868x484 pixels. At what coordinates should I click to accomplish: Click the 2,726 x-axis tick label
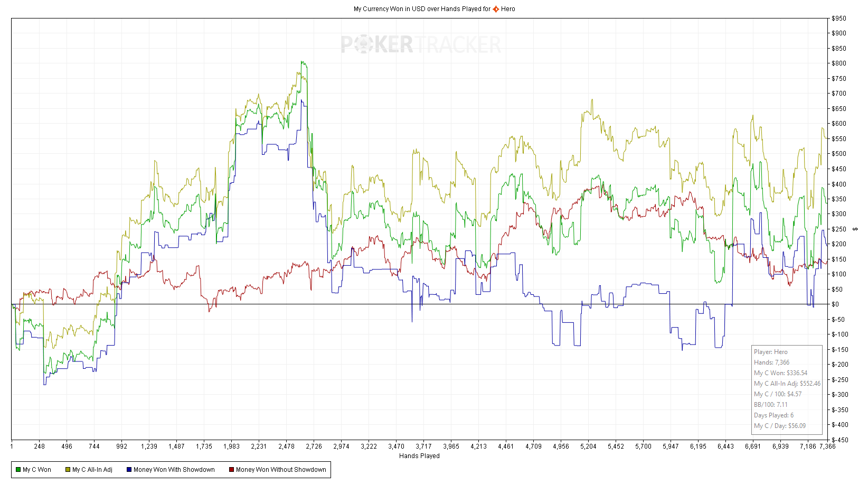pos(314,446)
